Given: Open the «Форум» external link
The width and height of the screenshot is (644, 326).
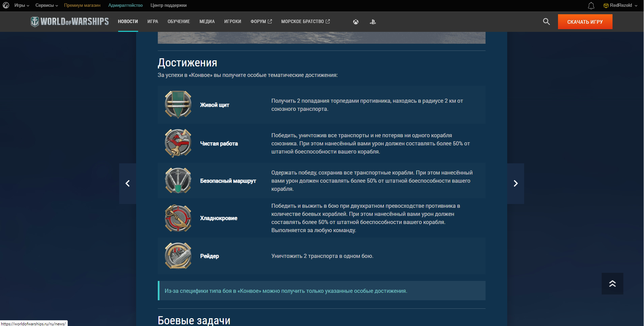Looking at the screenshot, I should (x=261, y=22).
